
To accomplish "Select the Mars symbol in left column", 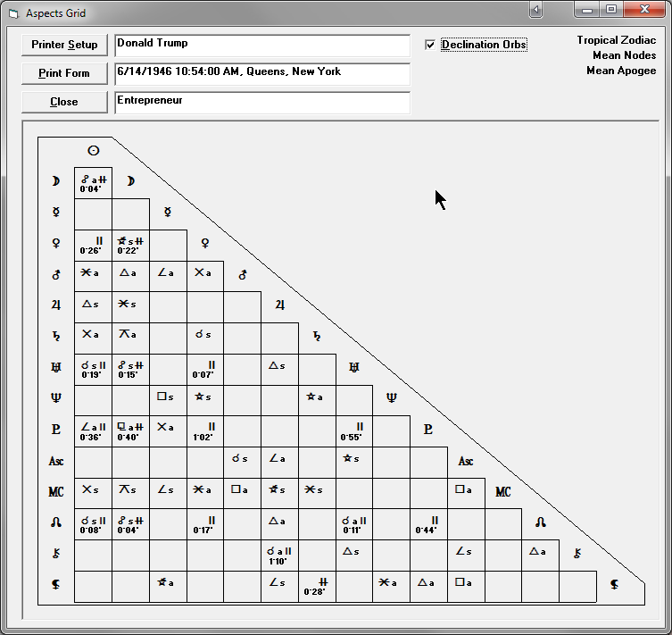I will click(55, 273).
